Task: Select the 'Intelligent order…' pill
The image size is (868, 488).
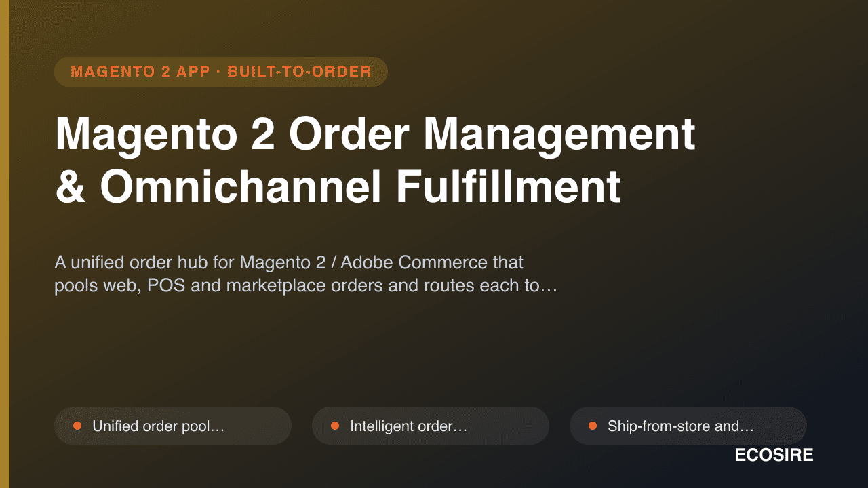Action: [431, 426]
